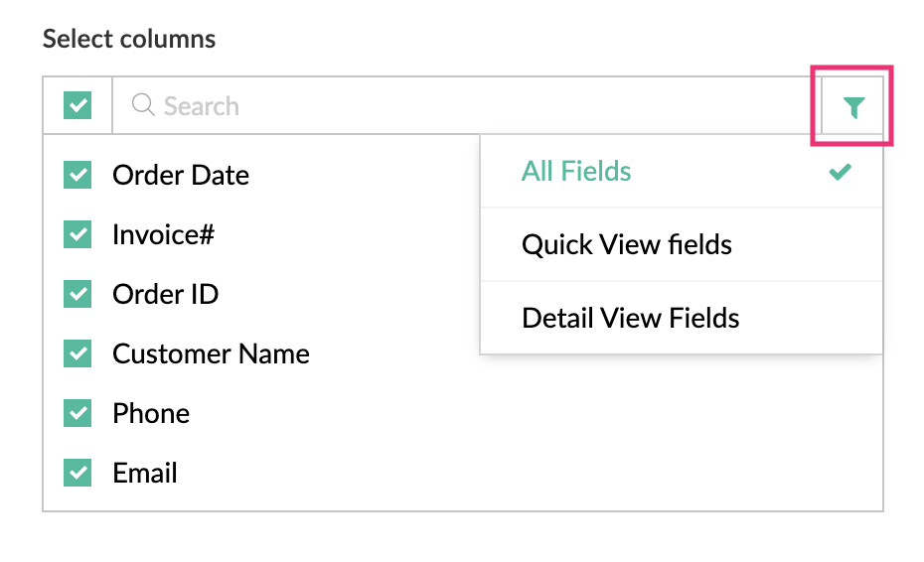Click the Customer Name column label
Screen dimensions: 924x562
point(211,354)
